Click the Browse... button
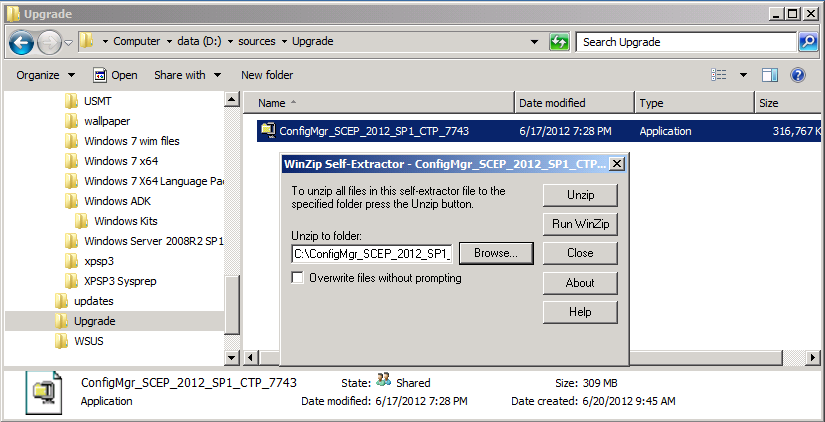This screenshot has height=422, width=825. coord(496,253)
